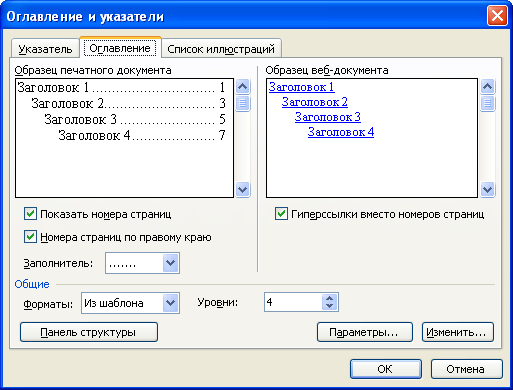Open the Параметры... dialog button
Image resolution: width=513 pixels, height=390 pixels.
[365, 332]
